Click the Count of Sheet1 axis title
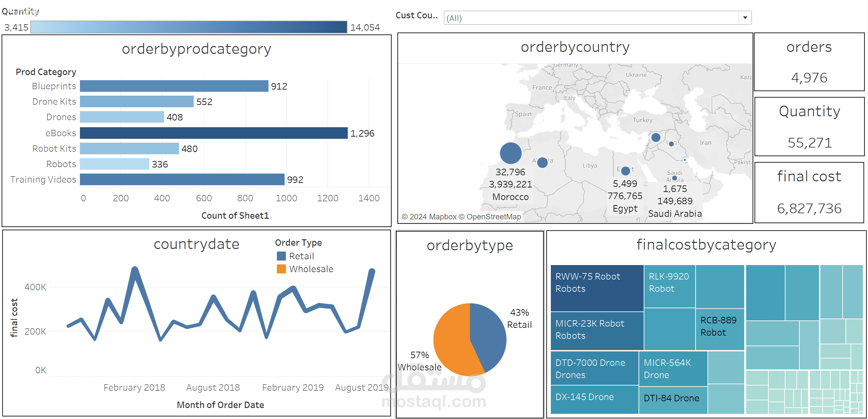This screenshot has width=868, height=419. coord(235,215)
